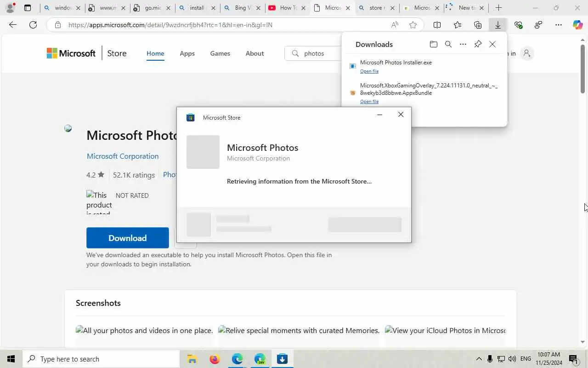Image resolution: width=588 pixels, height=368 pixels.
Task: Click the scrollbar down arrow
Action: coord(582,342)
